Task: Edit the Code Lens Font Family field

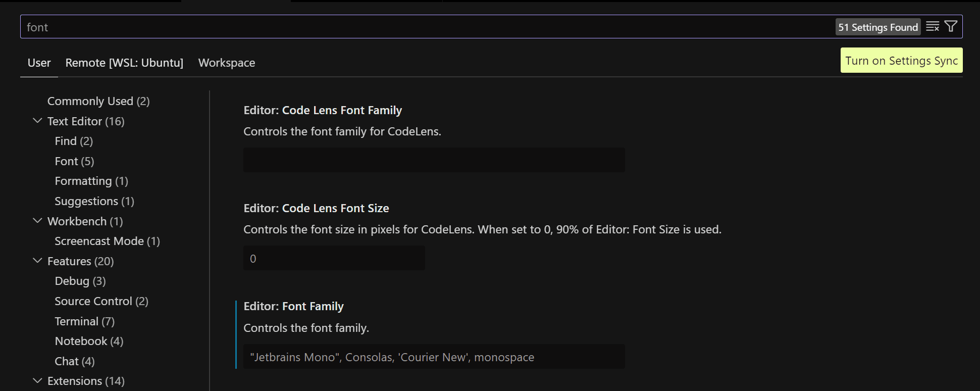Action: [434, 160]
